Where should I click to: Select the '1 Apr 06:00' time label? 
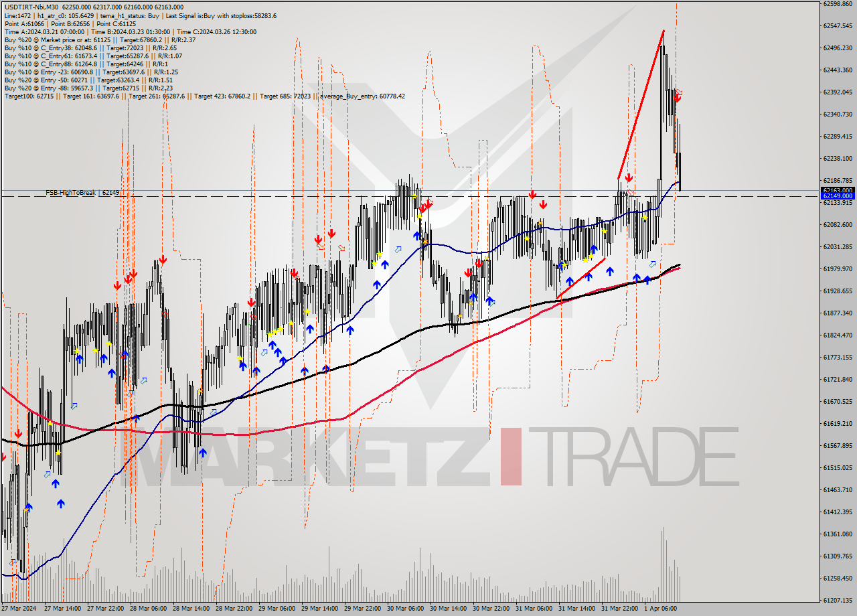point(660,609)
